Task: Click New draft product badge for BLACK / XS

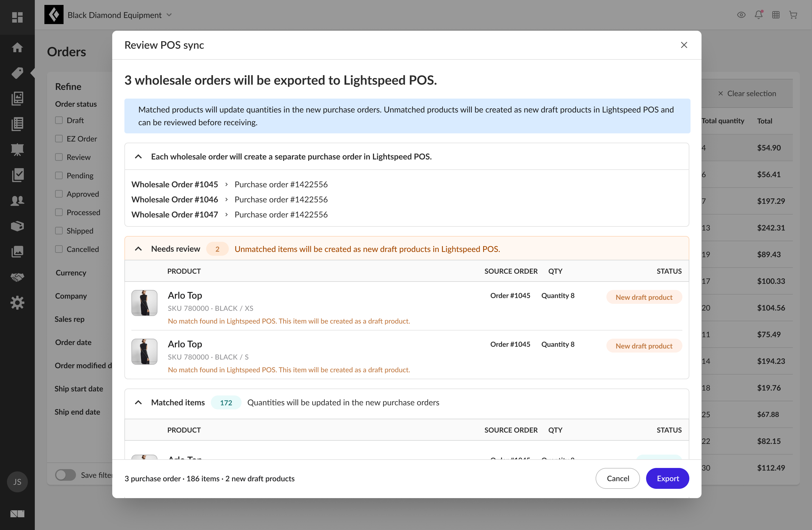Action: [x=644, y=297]
